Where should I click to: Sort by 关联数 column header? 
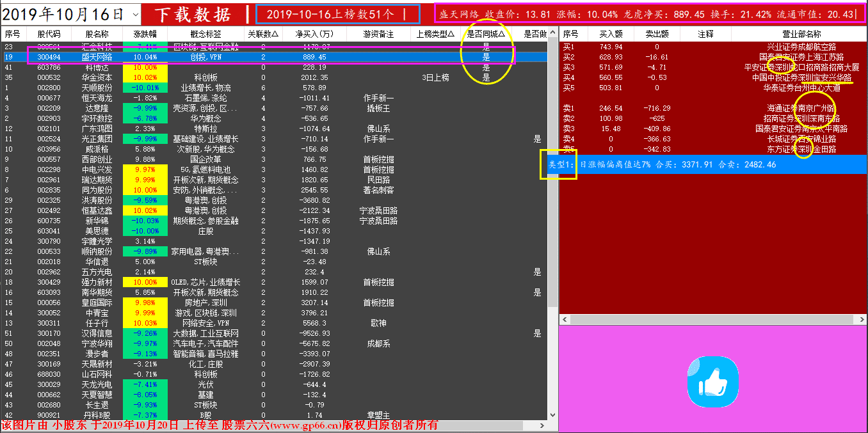262,34
